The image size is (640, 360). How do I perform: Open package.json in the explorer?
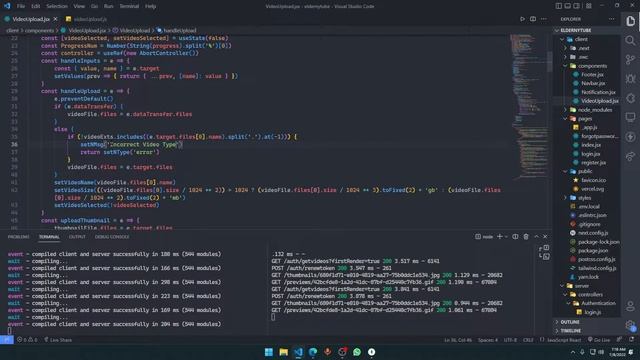tap(592, 251)
